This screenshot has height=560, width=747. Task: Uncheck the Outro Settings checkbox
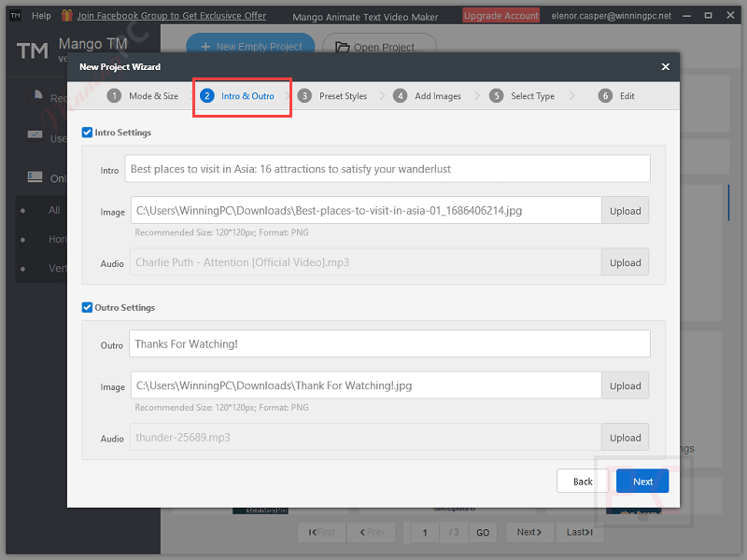(x=87, y=307)
